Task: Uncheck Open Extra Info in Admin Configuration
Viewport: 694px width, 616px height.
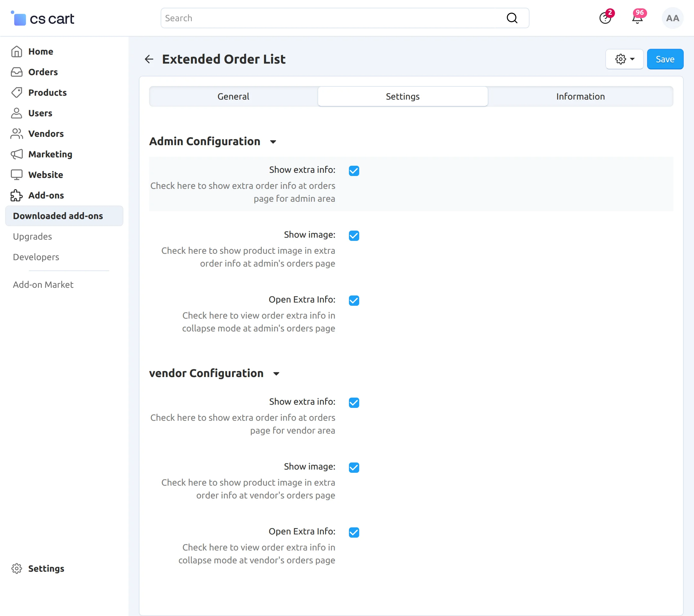Action: (x=354, y=300)
